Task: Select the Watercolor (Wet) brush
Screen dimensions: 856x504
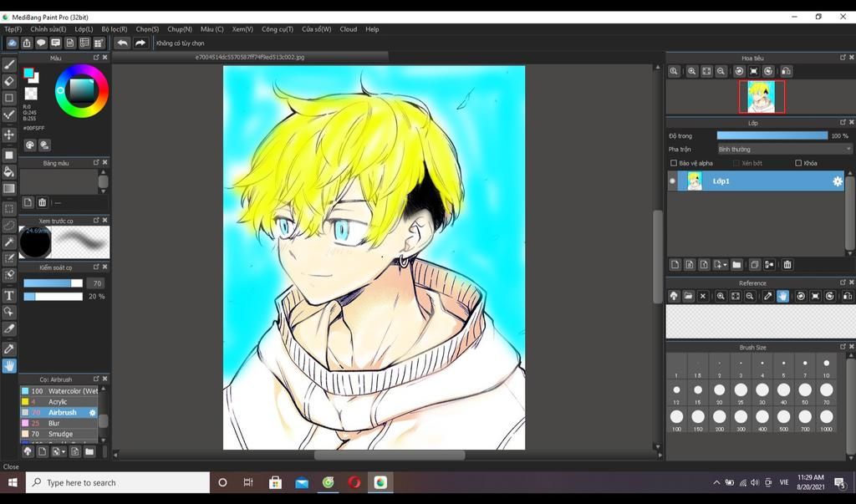Action: click(x=59, y=391)
